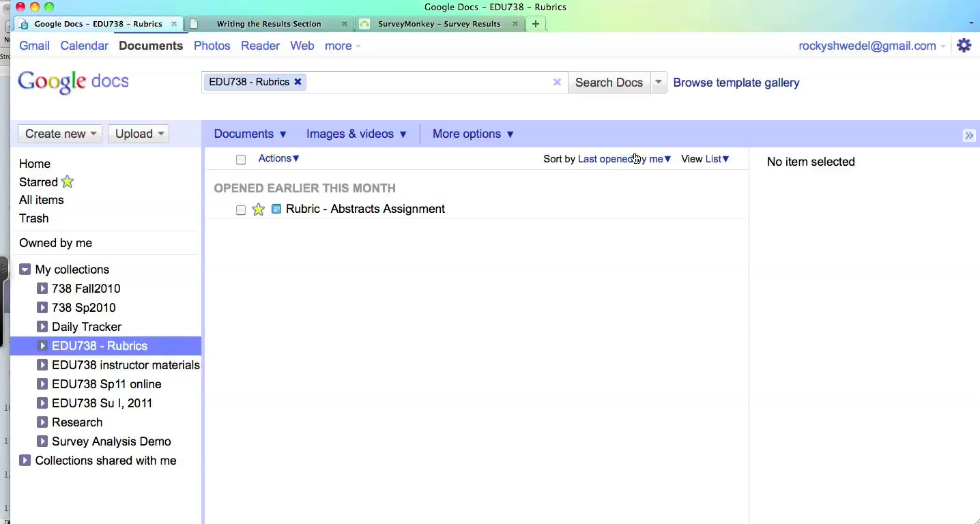Go to Gmail in the top bar

pyautogui.click(x=34, y=46)
